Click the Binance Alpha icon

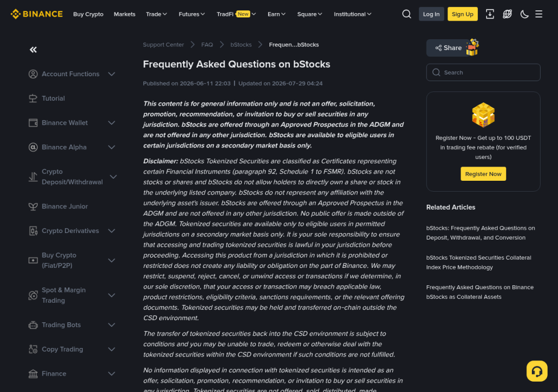(33, 147)
